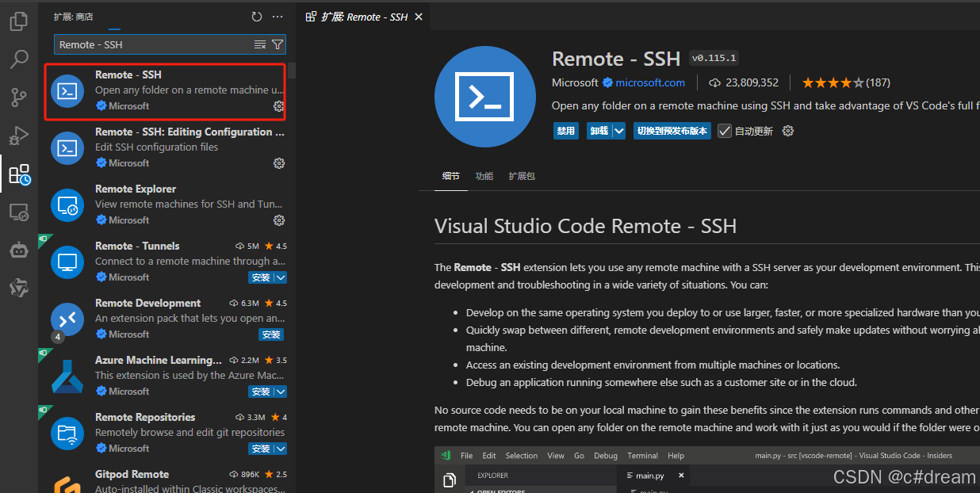The image size is (980, 493).
Task: Click the Gitpod Remote extension icon
Action: tap(67, 484)
